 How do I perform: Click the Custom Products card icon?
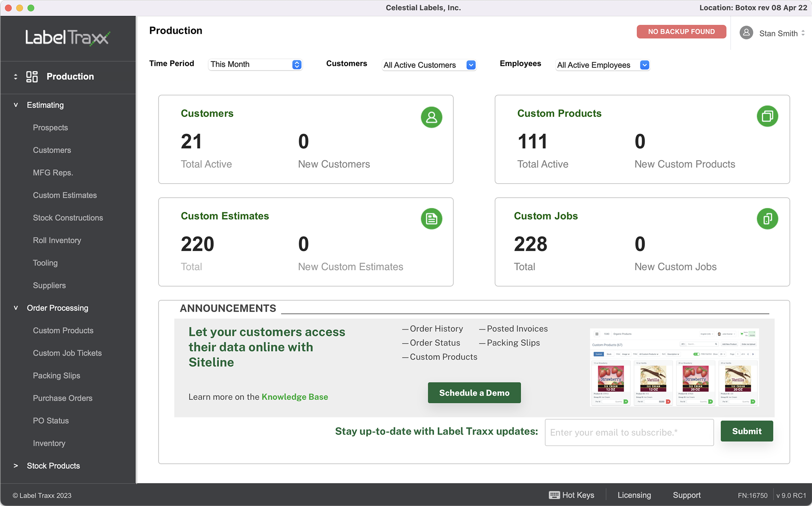pyautogui.click(x=767, y=116)
